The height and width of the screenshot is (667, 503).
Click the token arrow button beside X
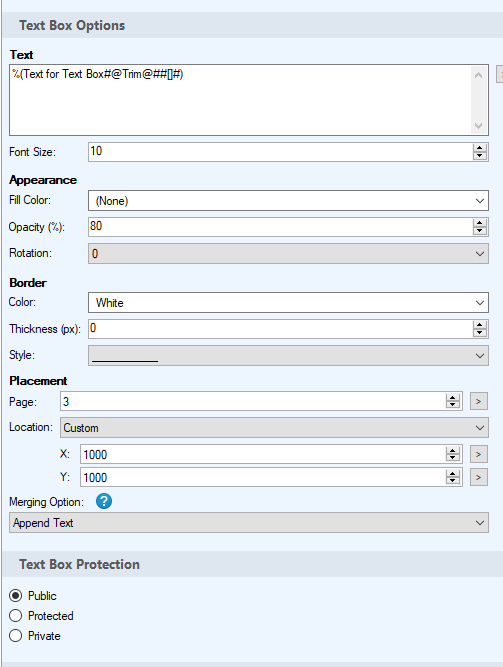pyautogui.click(x=479, y=454)
